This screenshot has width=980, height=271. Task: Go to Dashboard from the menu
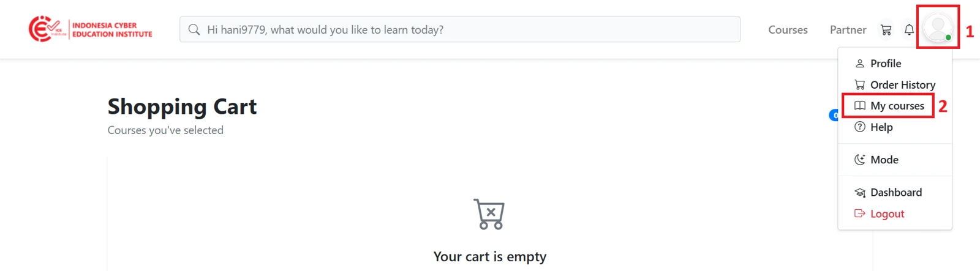click(895, 193)
